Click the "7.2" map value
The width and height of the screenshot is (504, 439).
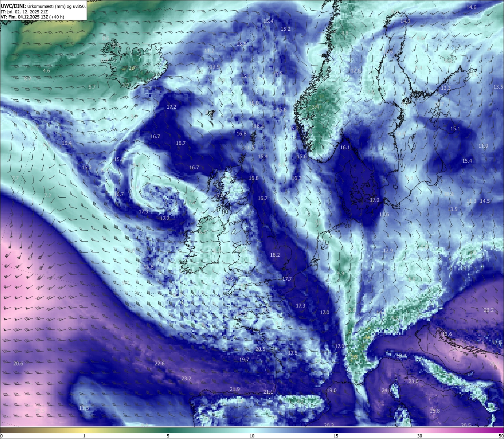click(x=48, y=196)
